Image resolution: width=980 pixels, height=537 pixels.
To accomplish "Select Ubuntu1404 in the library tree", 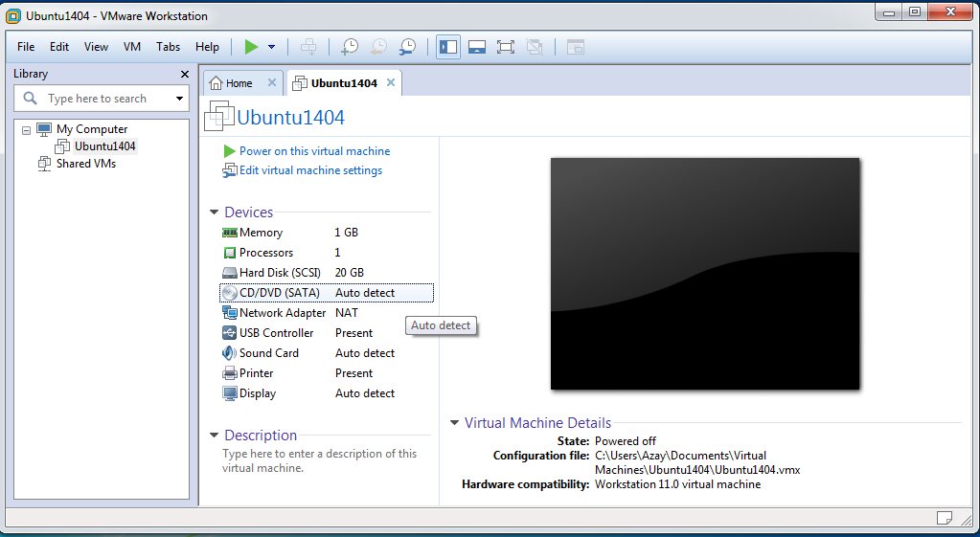I will pos(105,146).
